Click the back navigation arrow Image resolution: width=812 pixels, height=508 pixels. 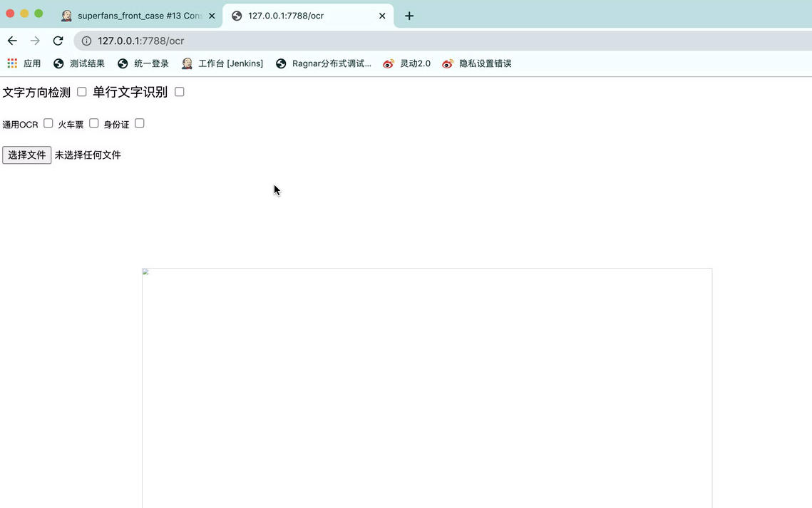pos(12,41)
